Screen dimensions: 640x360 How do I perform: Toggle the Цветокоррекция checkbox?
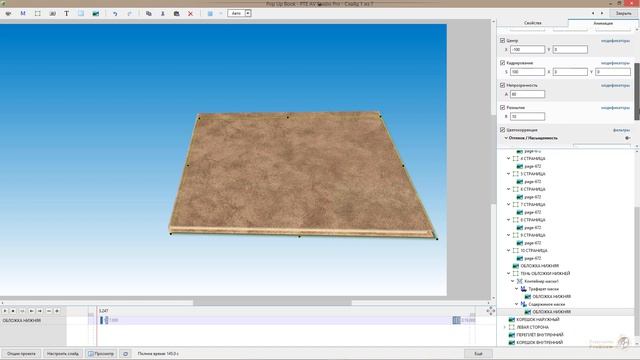point(502,130)
